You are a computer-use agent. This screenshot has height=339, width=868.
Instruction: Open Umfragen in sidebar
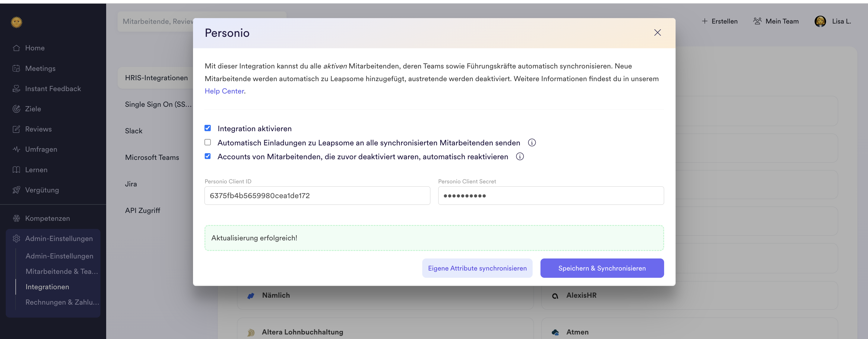click(x=41, y=149)
